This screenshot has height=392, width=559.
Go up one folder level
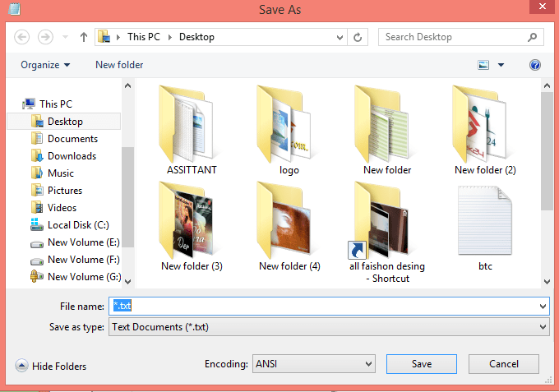coord(83,37)
